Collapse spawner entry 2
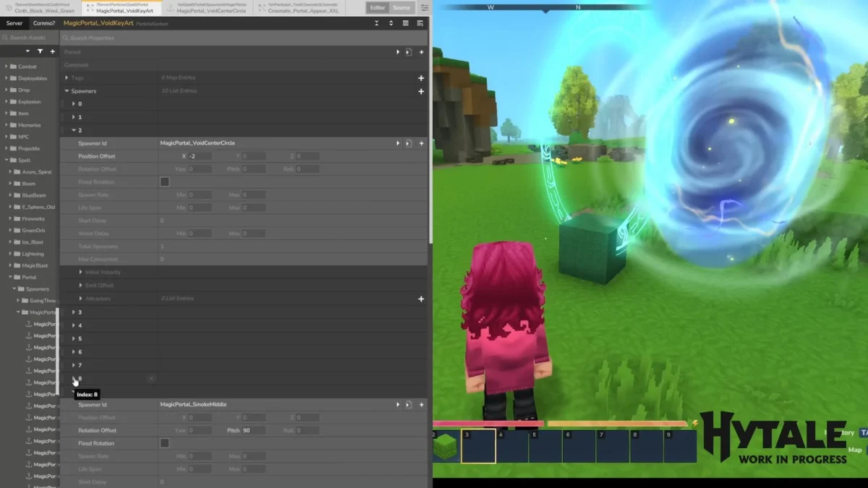This screenshot has width=868, height=488. (x=74, y=130)
